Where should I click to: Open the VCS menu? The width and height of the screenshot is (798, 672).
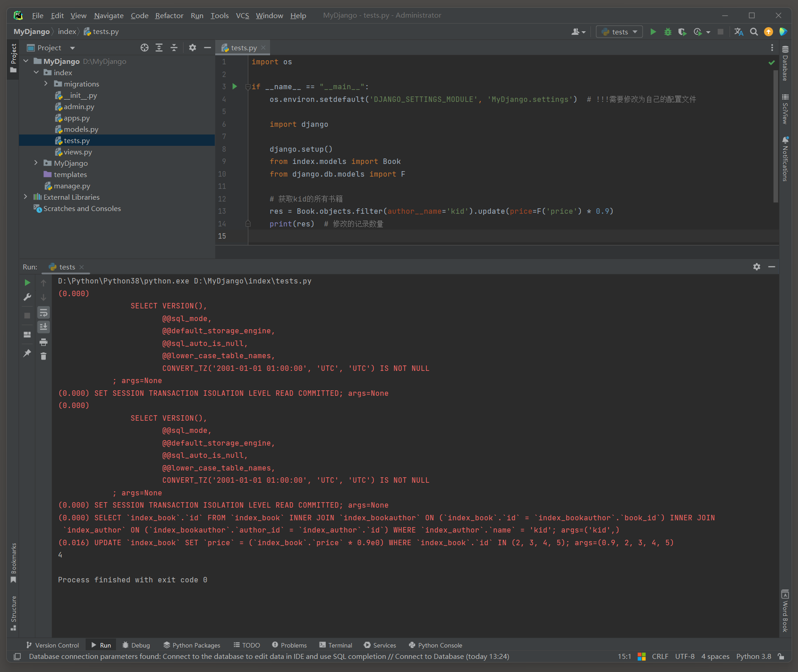[242, 15]
